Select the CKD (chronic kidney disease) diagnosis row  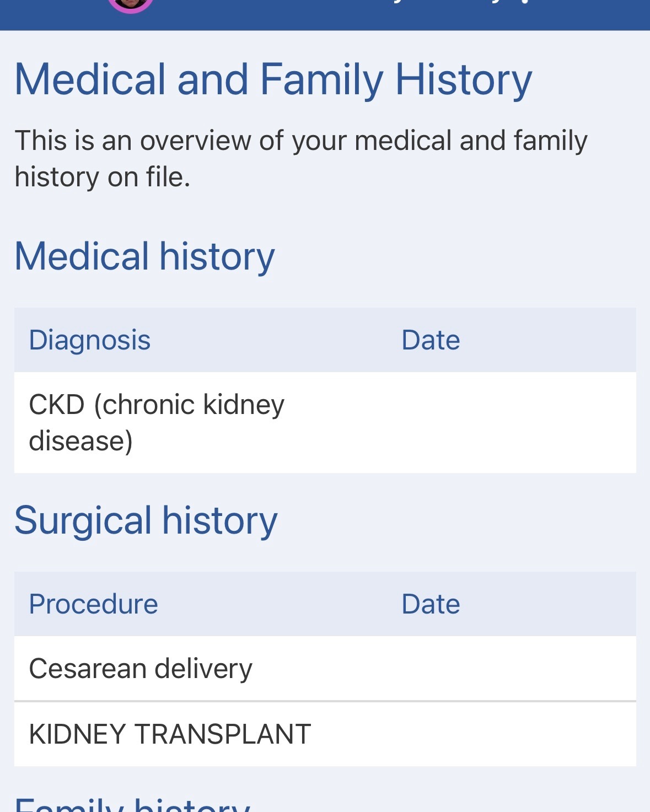[157, 422]
